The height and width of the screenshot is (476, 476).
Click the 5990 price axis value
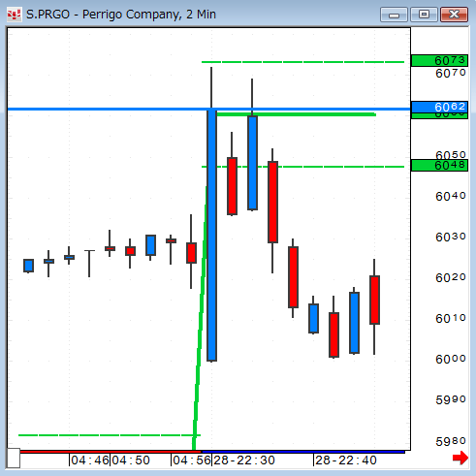(451, 399)
